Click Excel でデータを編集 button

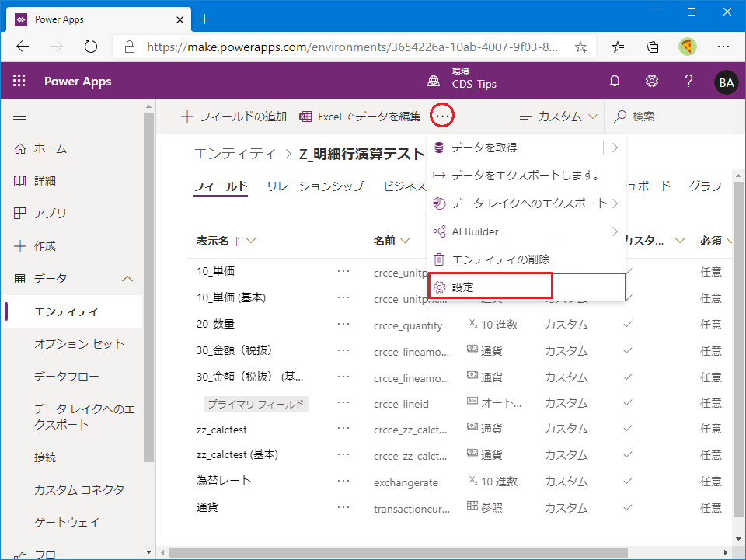pos(360,117)
